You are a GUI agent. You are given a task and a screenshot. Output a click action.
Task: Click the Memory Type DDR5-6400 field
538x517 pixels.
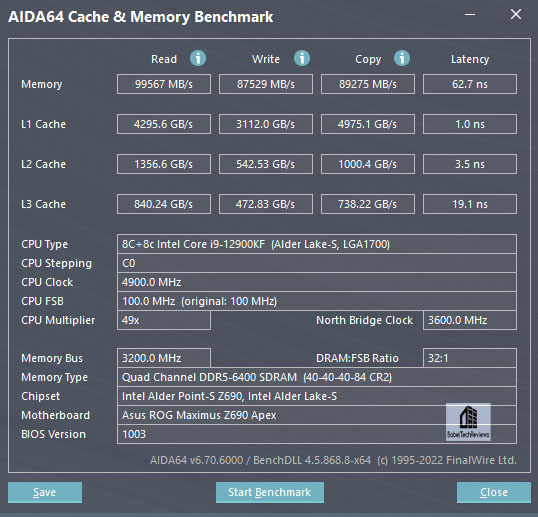317,377
